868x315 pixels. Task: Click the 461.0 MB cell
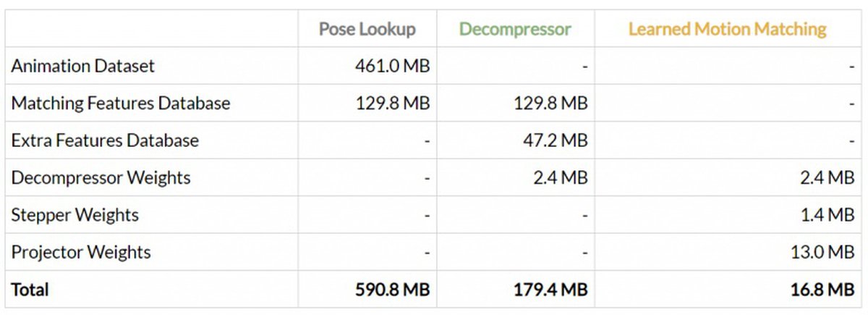[x=392, y=67]
